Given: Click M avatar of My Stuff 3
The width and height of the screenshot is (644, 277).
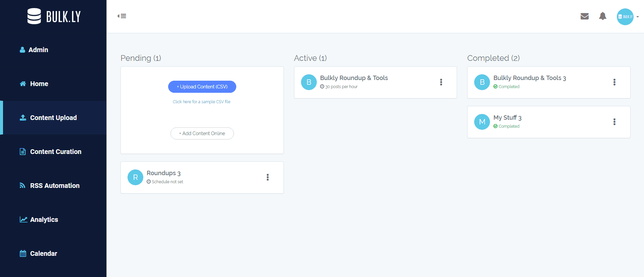Looking at the screenshot, I should [x=482, y=122].
